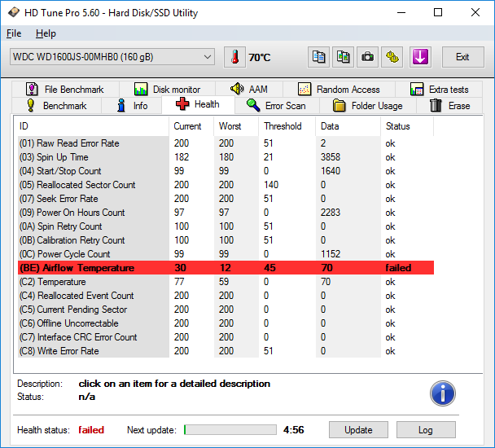Image resolution: width=495 pixels, height=448 pixels.
Task: Click the copy screenshot to clipboard icon
Action: 343,57
